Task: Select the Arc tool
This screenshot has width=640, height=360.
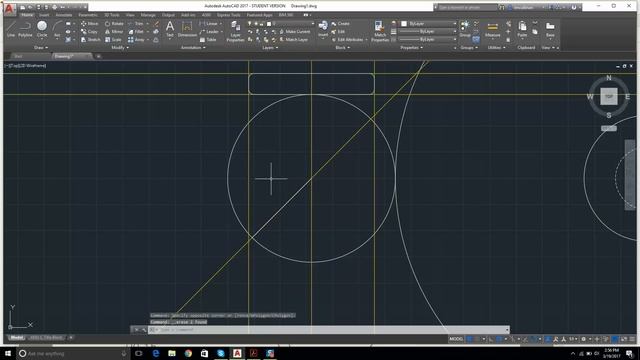Action: tap(57, 29)
